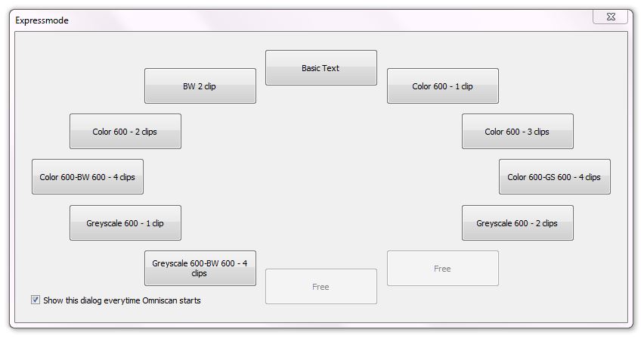The height and width of the screenshot is (339, 644).
Task: Choose Color 600 - 1 clip
Action: [442, 86]
